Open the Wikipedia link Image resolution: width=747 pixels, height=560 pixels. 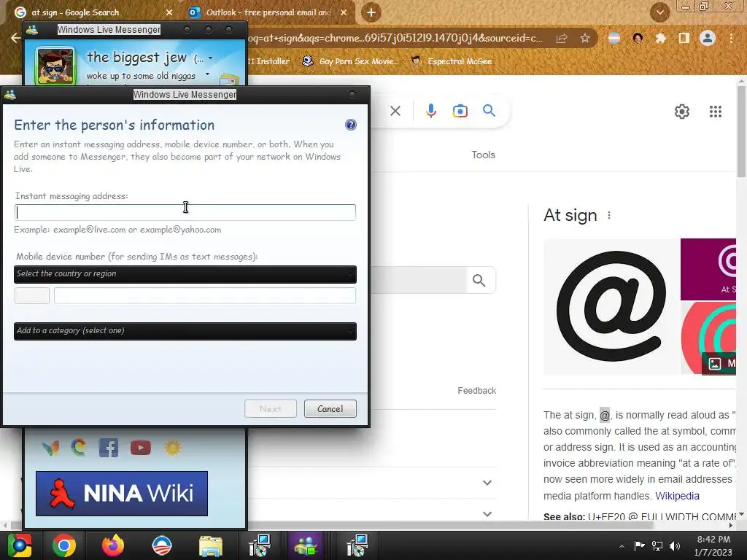point(678,496)
